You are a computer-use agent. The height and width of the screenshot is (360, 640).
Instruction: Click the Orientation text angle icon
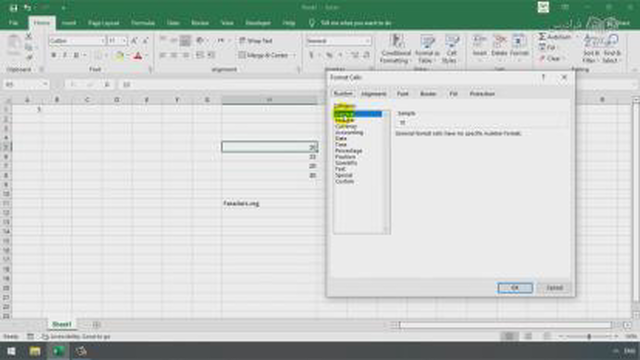pyautogui.click(x=200, y=40)
